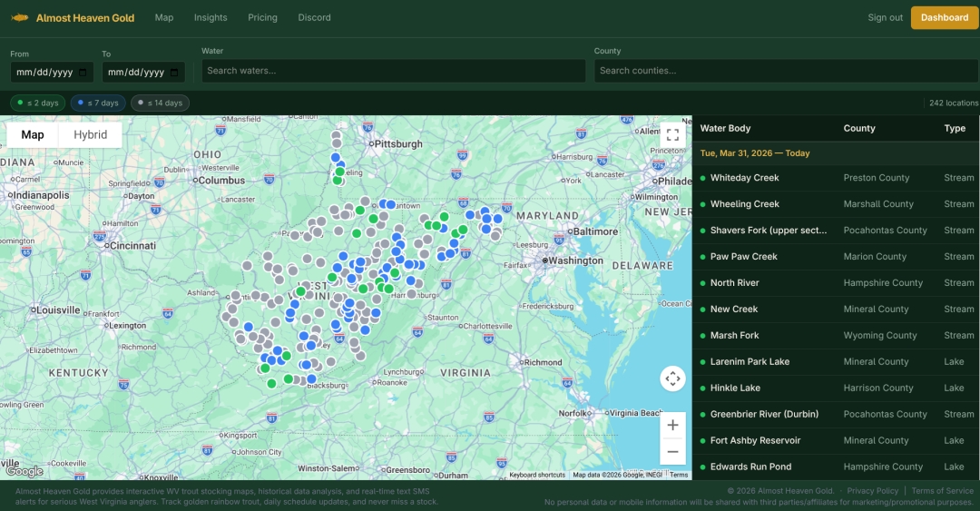This screenshot has width=980, height=511.
Task: Click the Dashboard button
Action: (x=944, y=17)
